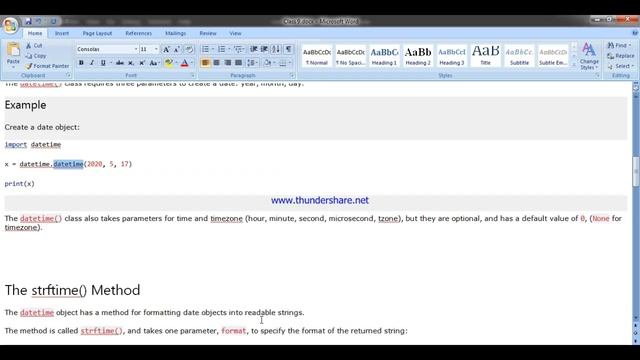Apply the No Spacing style
Image resolution: width=640 pixels, height=360 pixels.
351,56
